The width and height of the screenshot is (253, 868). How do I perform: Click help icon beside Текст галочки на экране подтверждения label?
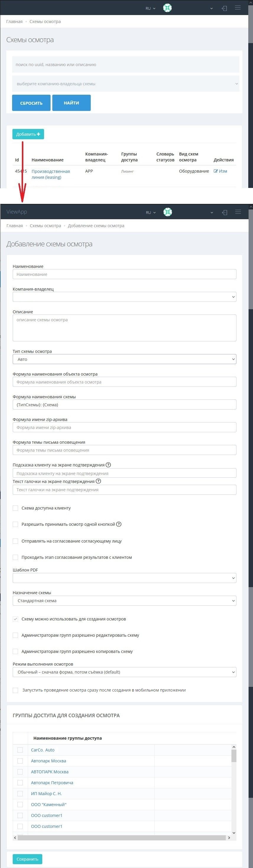tap(98, 481)
